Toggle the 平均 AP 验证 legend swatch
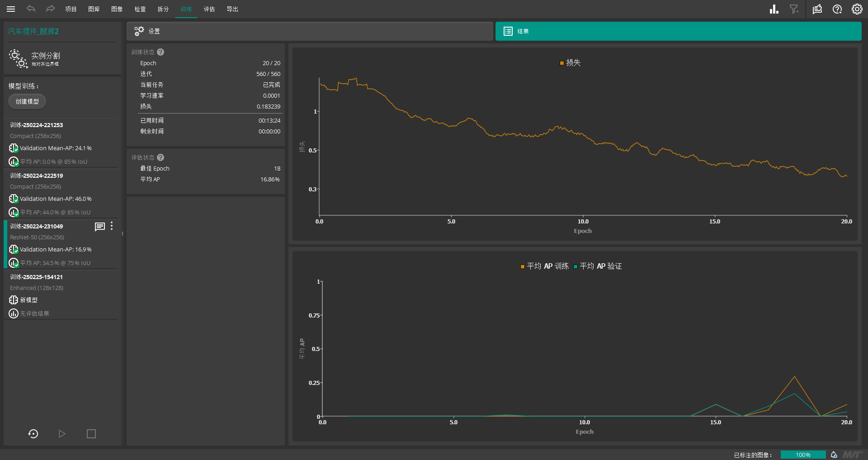The width and height of the screenshot is (868, 460). (576, 267)
